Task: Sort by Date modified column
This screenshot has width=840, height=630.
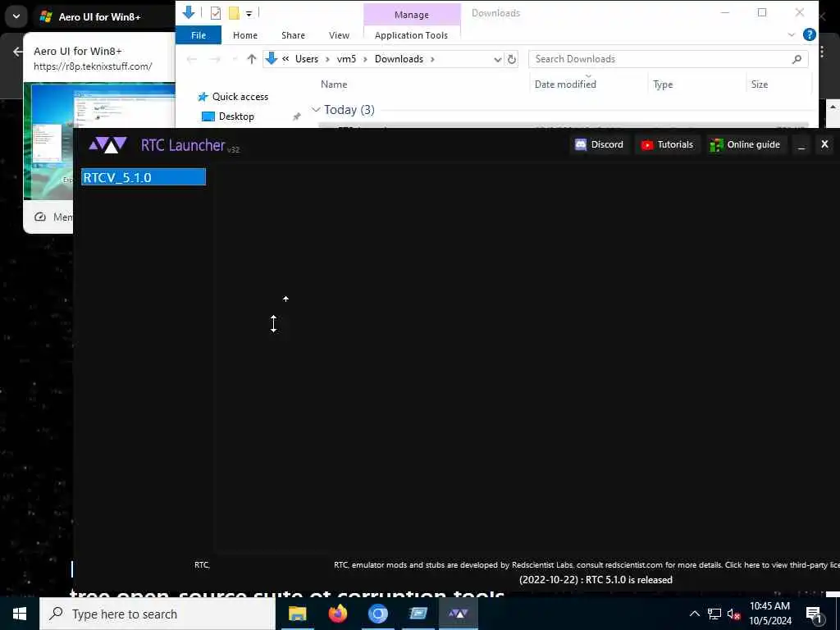Action: (565, 84)
